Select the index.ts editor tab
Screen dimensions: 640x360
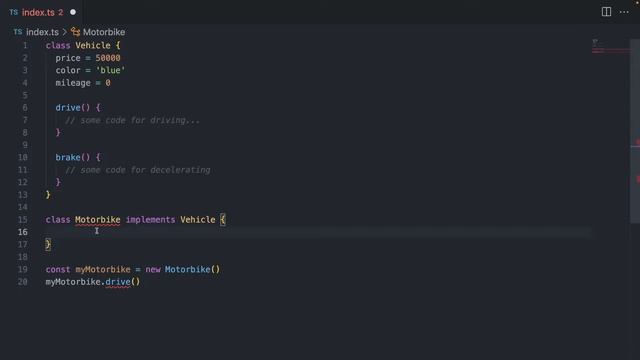click(42, 12)
